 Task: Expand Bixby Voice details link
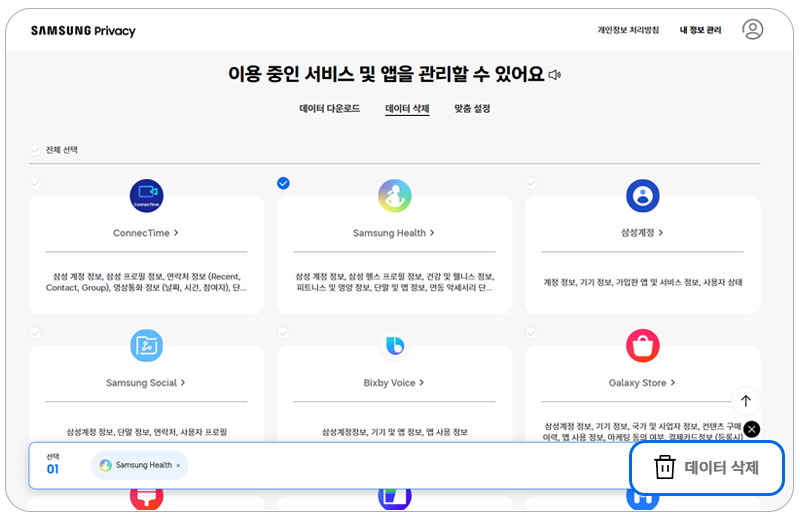(x=394, y=383)
